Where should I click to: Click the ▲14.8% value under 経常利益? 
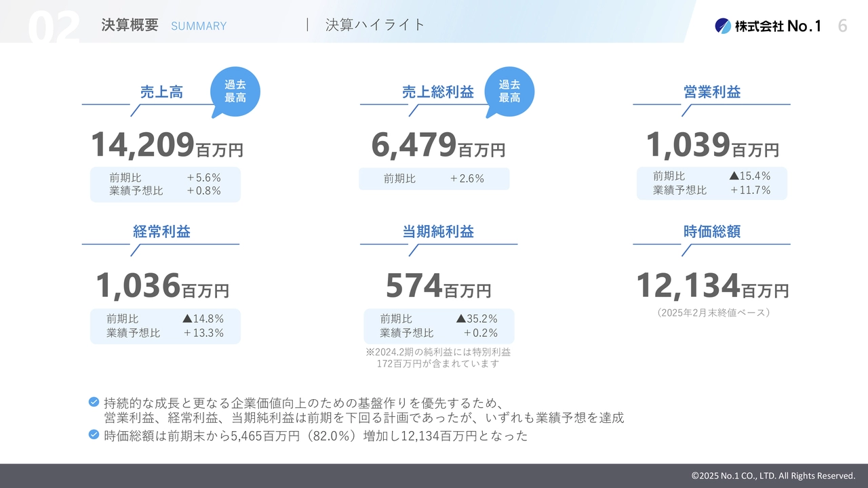[x=203, y=319]
